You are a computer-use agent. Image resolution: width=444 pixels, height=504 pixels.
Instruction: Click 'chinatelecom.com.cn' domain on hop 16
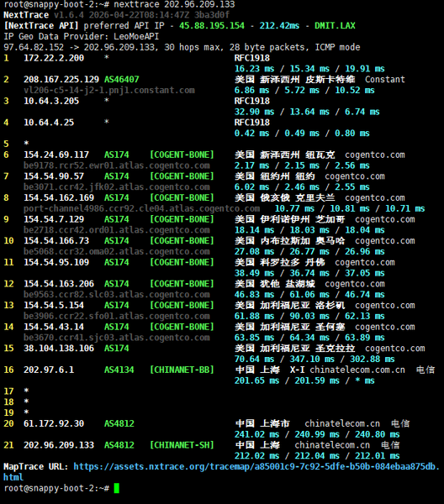[357, 370]
